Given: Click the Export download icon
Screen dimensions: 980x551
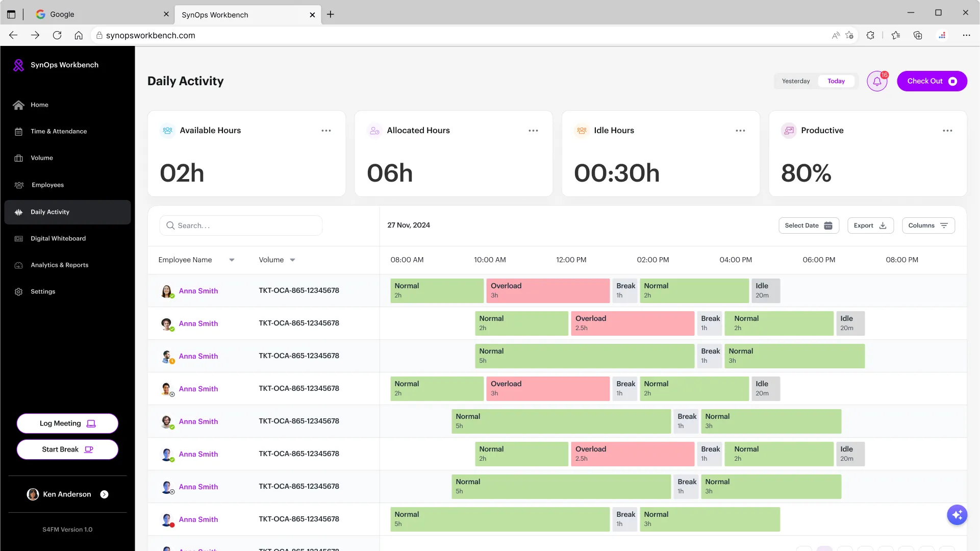Looking at the screenshot, I should coord(883,226).
